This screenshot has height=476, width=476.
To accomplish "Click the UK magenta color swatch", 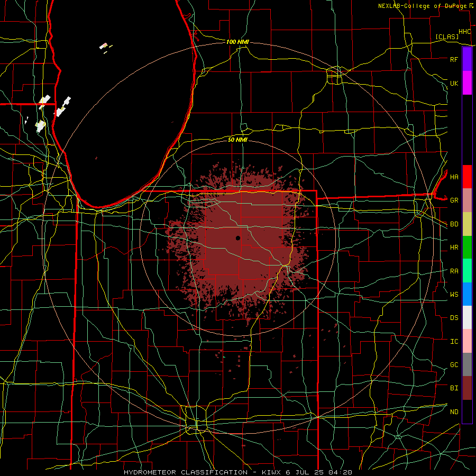I will (467, 83).
